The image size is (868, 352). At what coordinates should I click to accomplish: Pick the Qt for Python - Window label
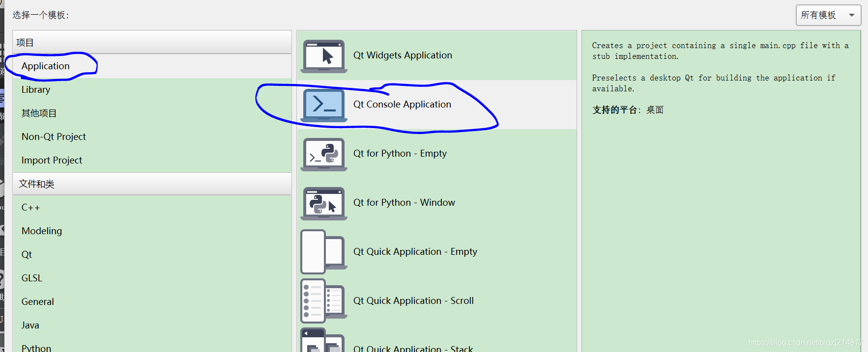pyautogui.click(x=404, y=203)
